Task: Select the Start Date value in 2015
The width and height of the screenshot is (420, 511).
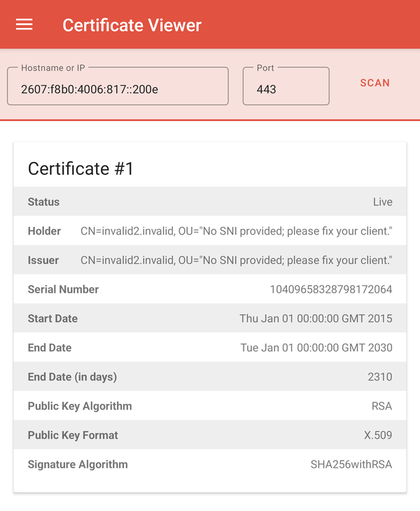Action: (x=316, y=318)
